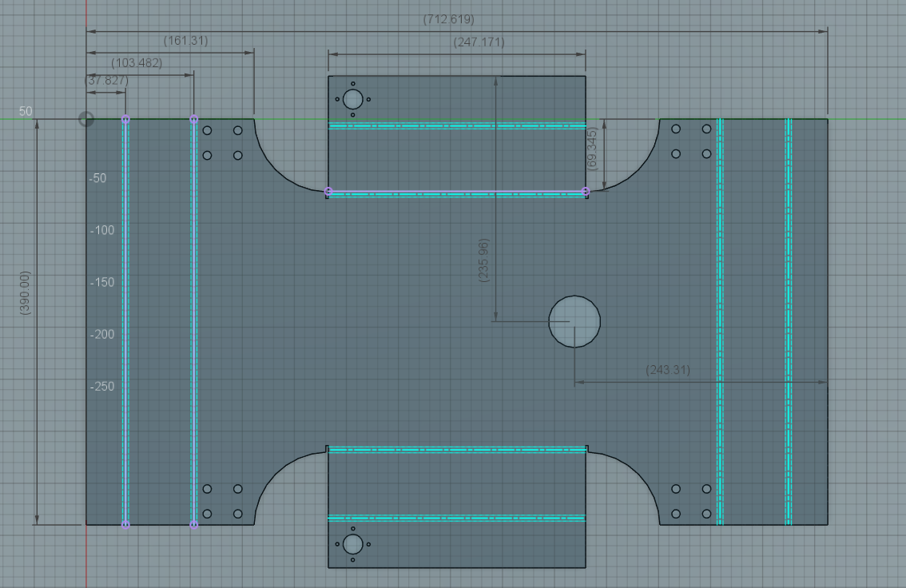Click the 243.31 horizontal dimension
This screenshot has width=906, height=588.
coord(667,370)
